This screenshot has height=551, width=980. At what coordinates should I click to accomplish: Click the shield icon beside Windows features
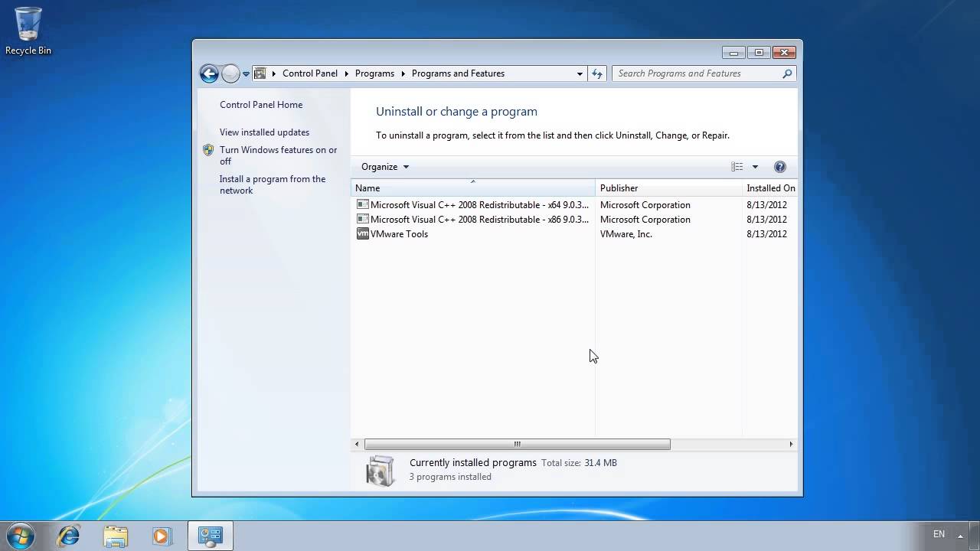(x=208, y=150)
